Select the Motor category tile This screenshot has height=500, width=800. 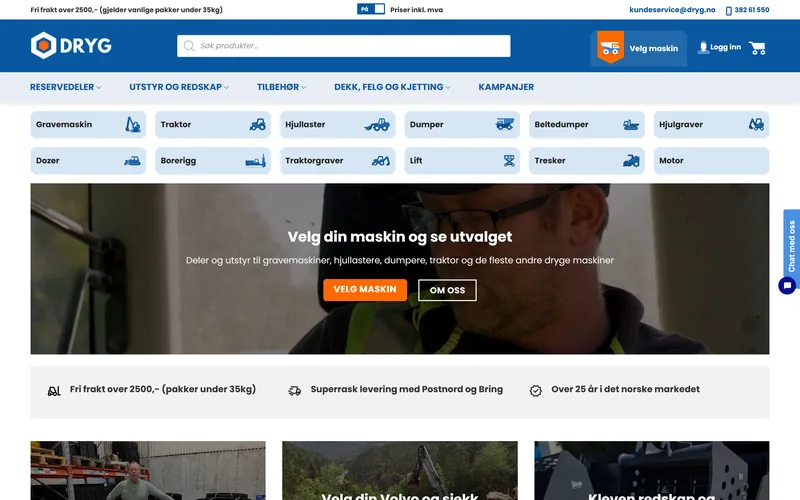711,161
